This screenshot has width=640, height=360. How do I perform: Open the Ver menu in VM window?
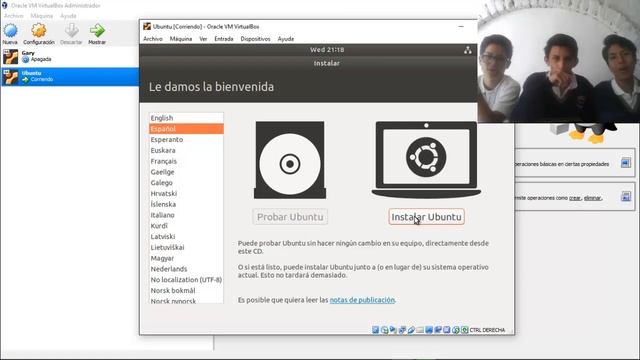point(203,39)
